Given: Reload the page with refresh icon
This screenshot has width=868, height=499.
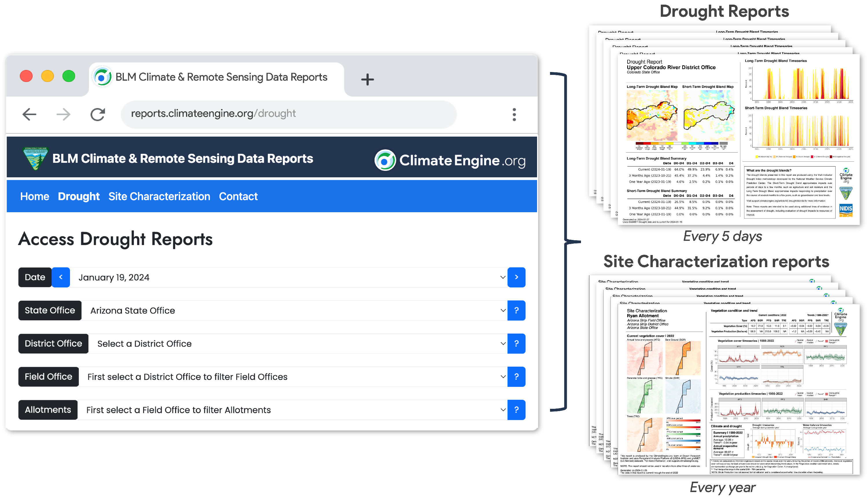Looking at the screenshot, I should 98,114.
